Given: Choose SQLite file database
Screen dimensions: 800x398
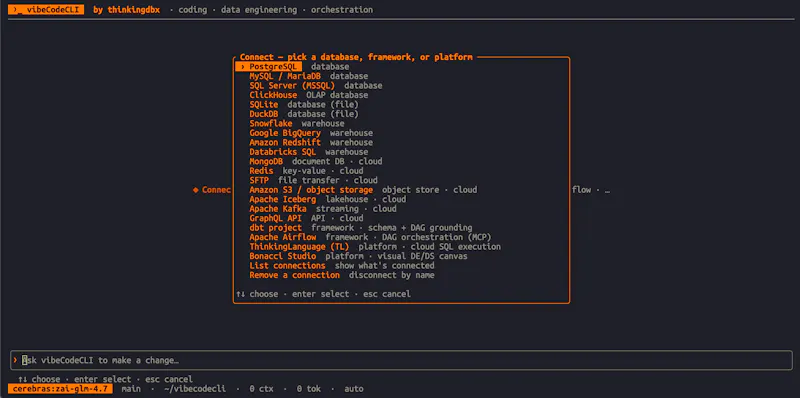Looking at the screenshot, I should [304, 105].
